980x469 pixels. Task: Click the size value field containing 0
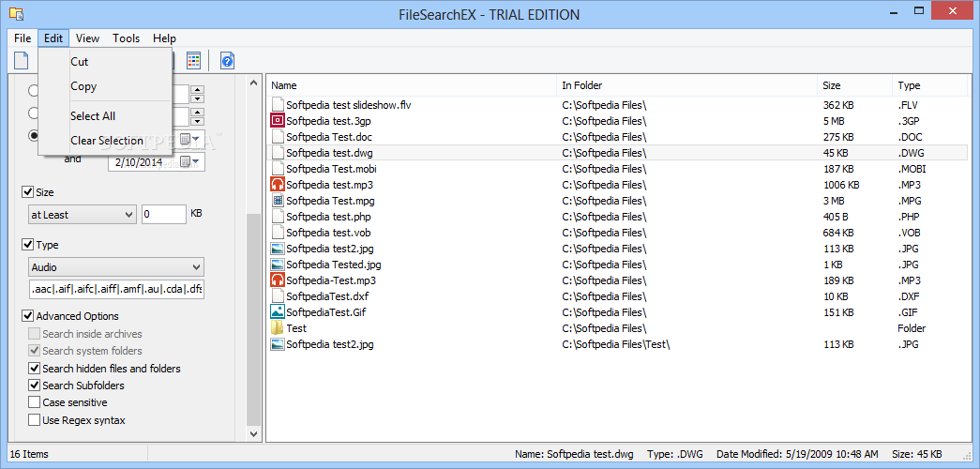coord(164,215)
